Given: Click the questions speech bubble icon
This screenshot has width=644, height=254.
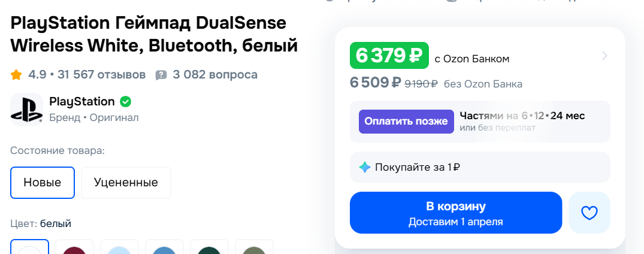Looking at the screenshot, I should point(161,75).
